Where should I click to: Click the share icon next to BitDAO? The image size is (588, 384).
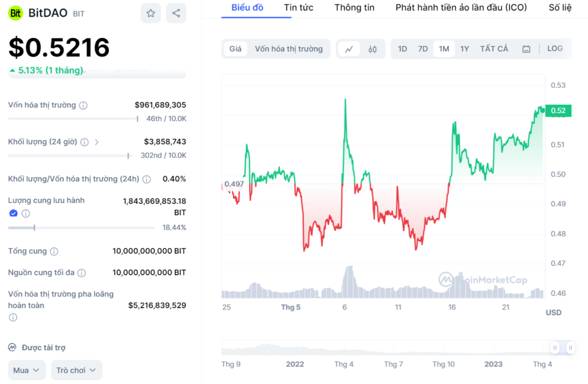(176, 13)
